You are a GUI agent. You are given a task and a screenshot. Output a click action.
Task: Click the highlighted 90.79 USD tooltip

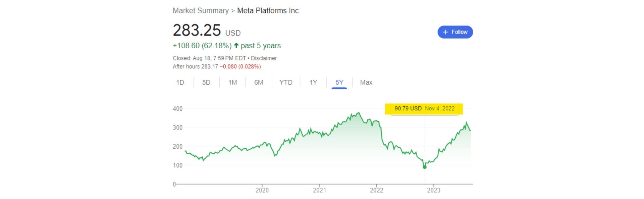click(424, 109)
